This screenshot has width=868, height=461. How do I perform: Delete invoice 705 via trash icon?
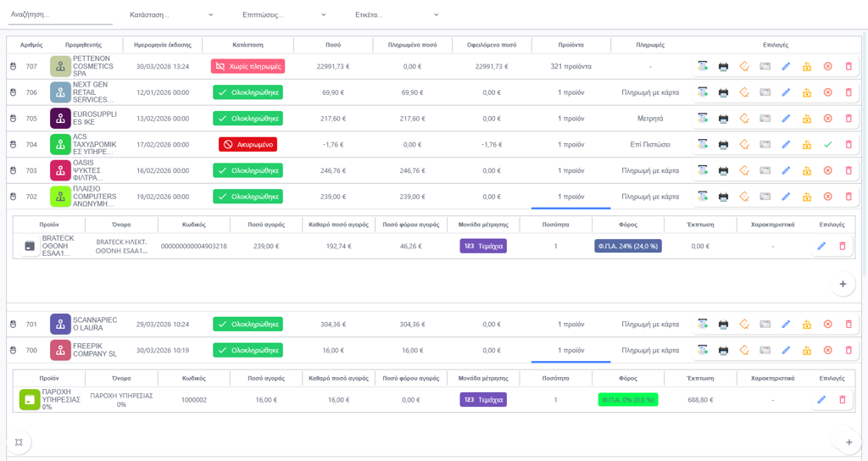coord(849,119)
